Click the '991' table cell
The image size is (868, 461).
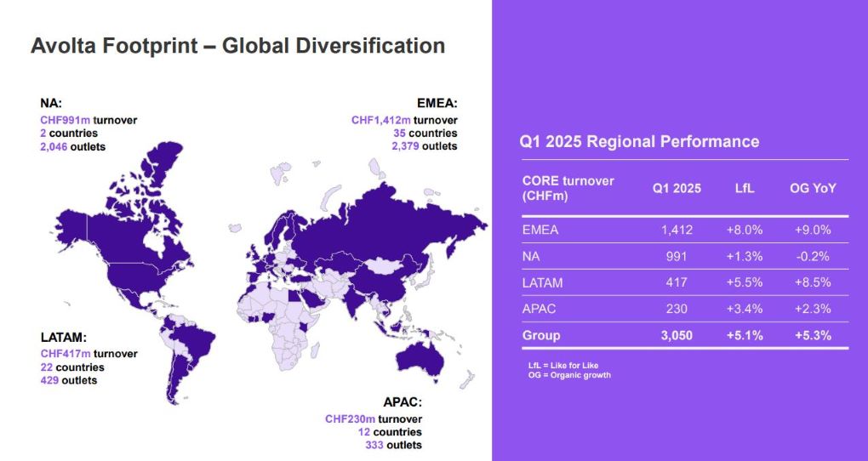(x=677, y=256)
